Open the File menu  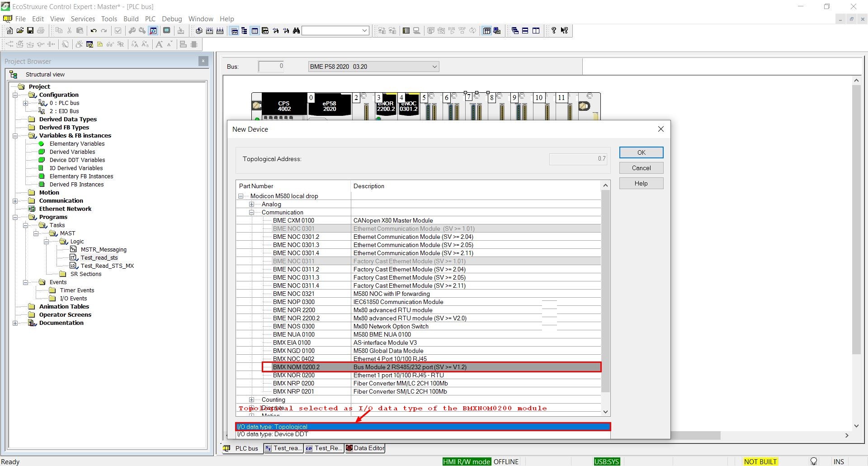20,19
